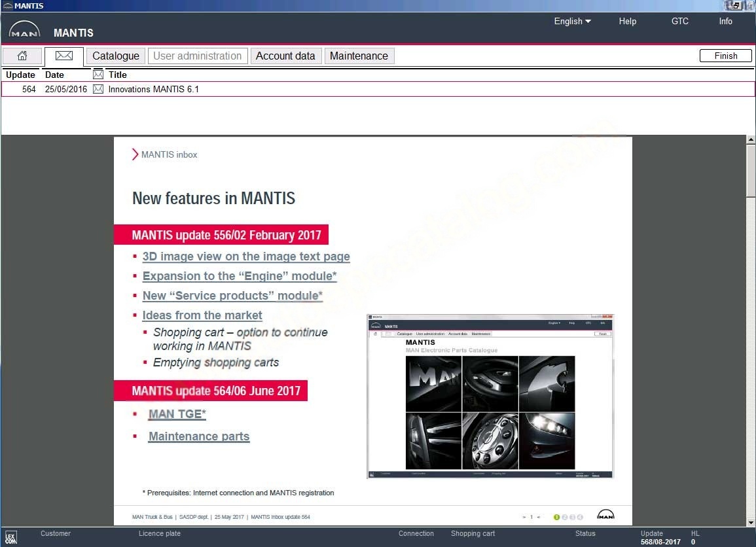This screenshot has height=547, width=756.
Task: Open the inbox envelope tab
Action: 63,56
